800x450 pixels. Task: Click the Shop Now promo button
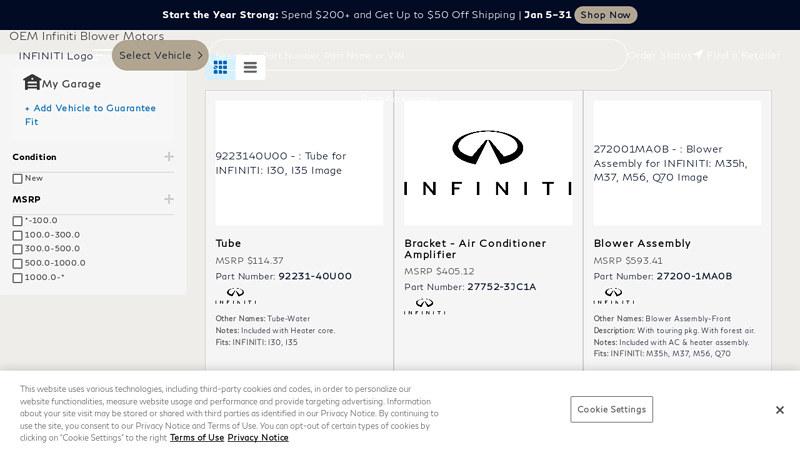pos(606,15)
